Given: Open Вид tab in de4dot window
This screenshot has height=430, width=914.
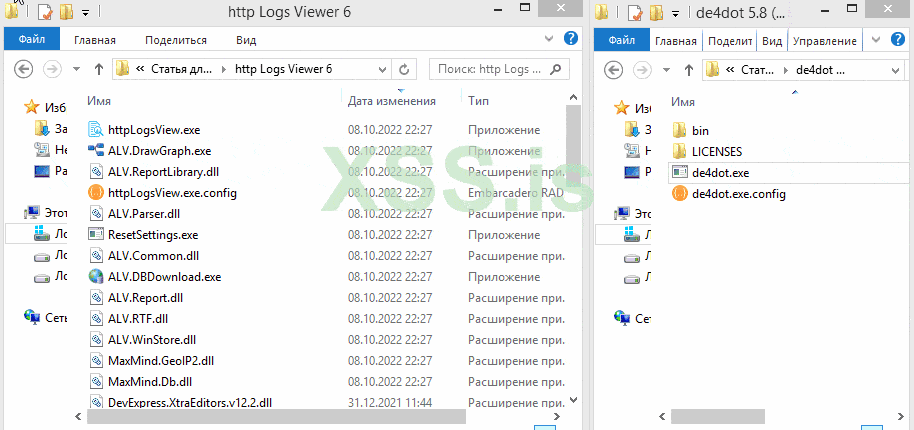Looking at the screenshot, I should click(772, 41).
